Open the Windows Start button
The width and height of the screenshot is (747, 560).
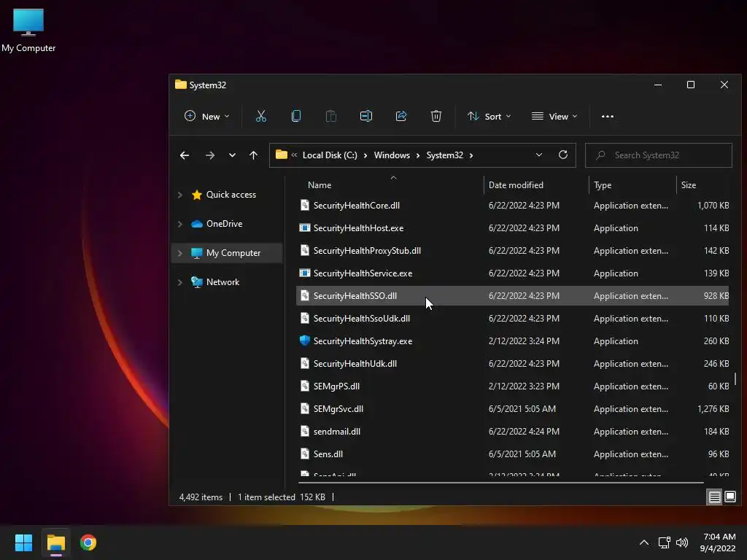point(23,542)
